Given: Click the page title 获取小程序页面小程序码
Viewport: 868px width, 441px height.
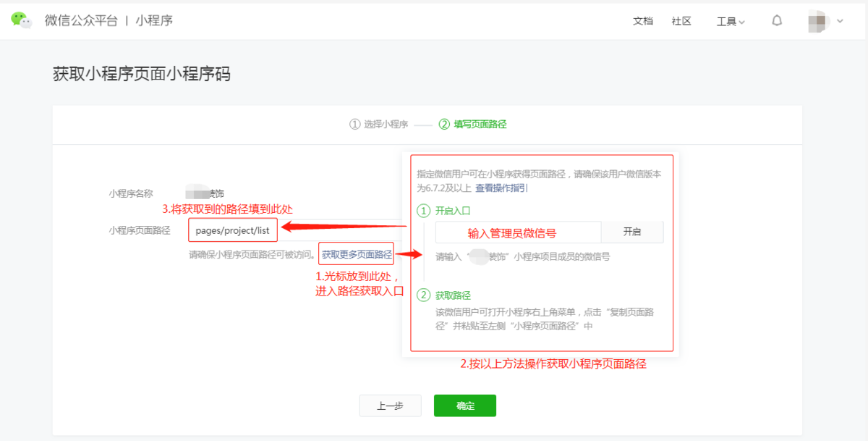Looking at the screenshot, I should (142, 74).
